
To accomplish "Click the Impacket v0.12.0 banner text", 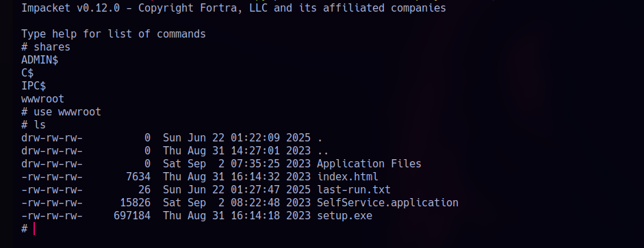I will coord(233,8).
